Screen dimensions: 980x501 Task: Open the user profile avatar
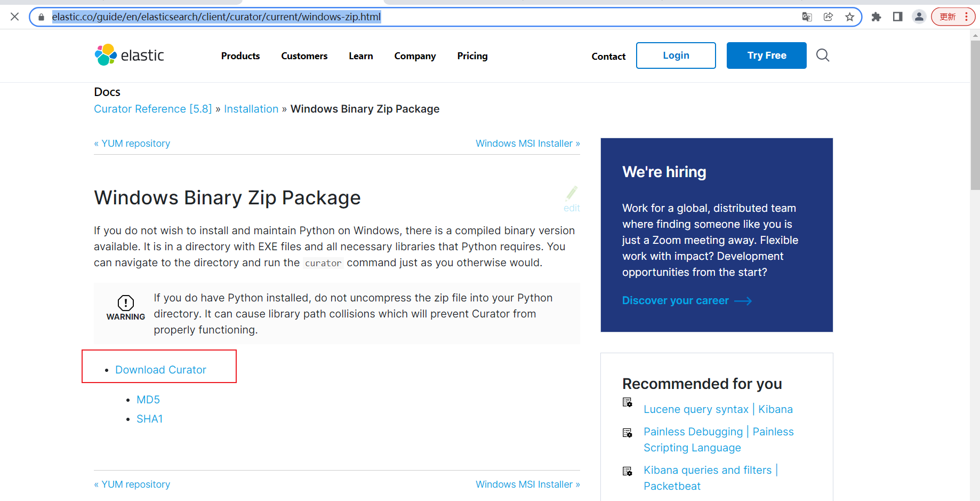[919, 17]
